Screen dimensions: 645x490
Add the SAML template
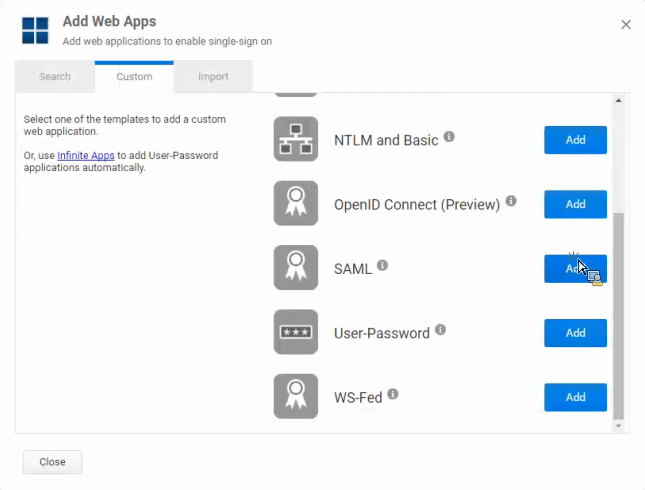click(x=575, y=269)
